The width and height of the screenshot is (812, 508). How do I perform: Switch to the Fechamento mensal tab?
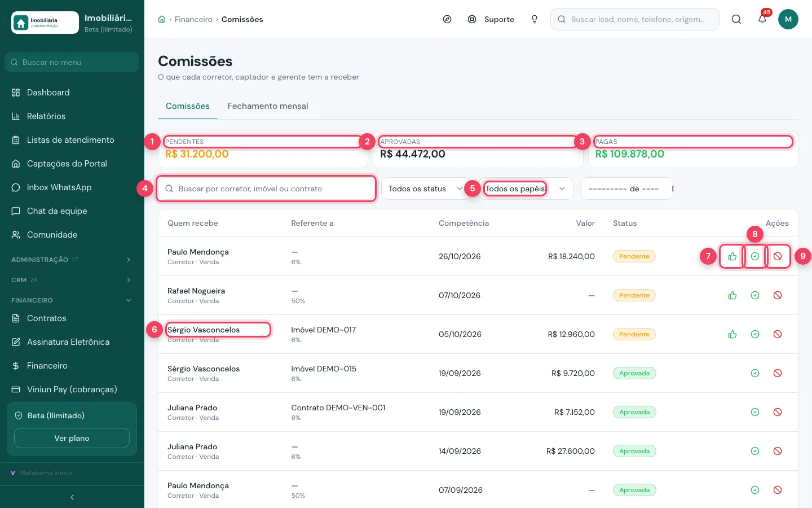click(268, 106)
